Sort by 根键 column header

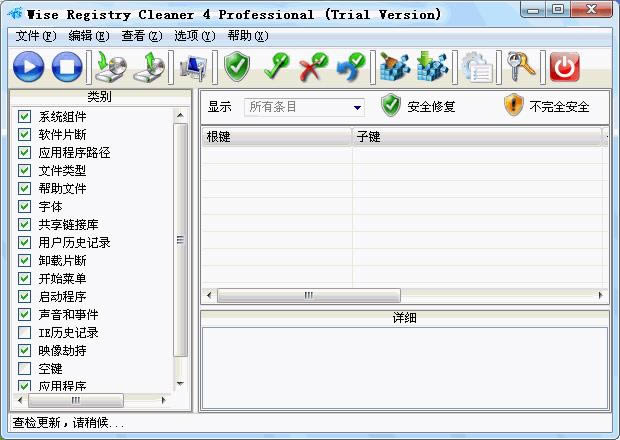pos(276,137)
